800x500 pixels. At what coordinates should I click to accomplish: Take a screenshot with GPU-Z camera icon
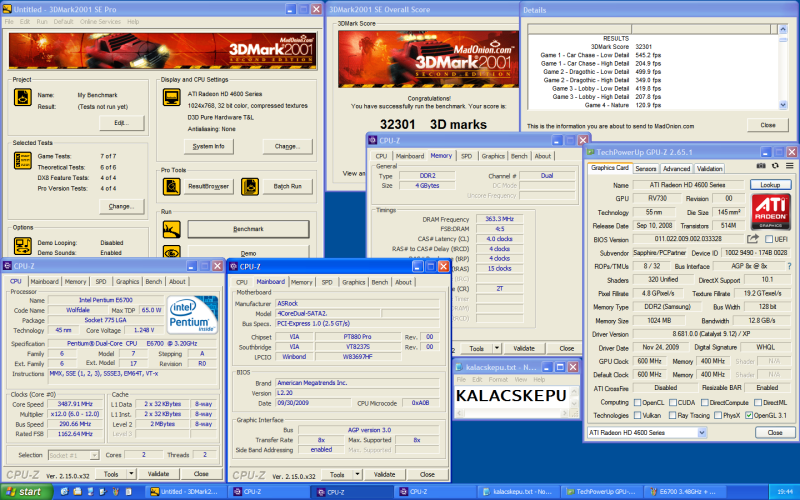point(761,165)
